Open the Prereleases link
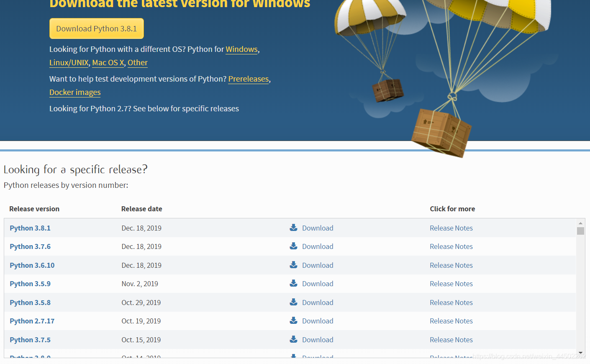The height and width of the screenshot is (364, 590). [x=249, y=79]
